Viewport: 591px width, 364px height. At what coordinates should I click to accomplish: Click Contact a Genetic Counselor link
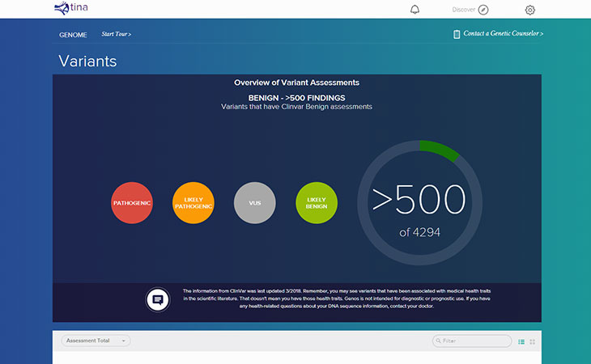click(503, 34)
